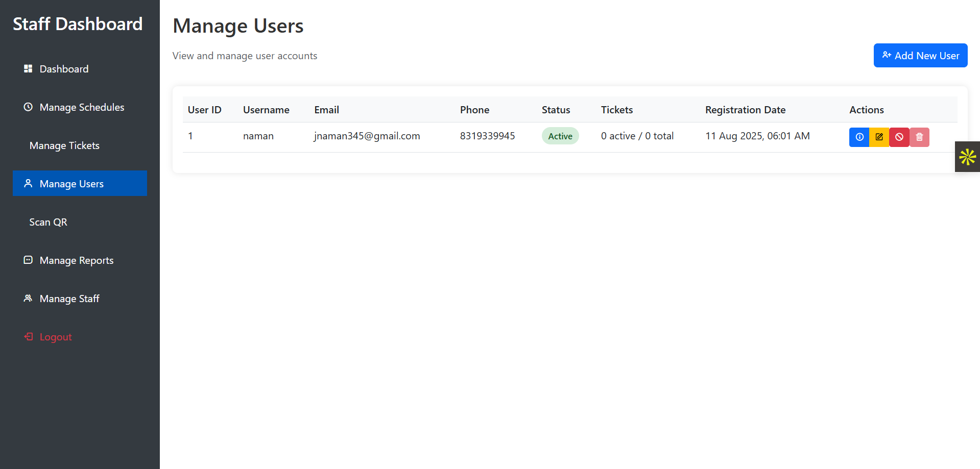The image size is (980, 469).
Task: Select Manage Users in sidebar
Action: click(x=80, y=183)
